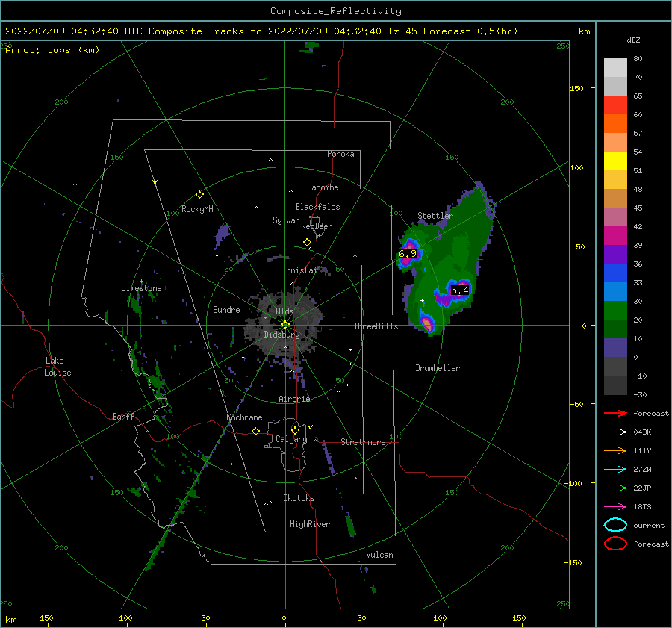Pick the orange 60-57 dBZ swatch

point(615,124)
